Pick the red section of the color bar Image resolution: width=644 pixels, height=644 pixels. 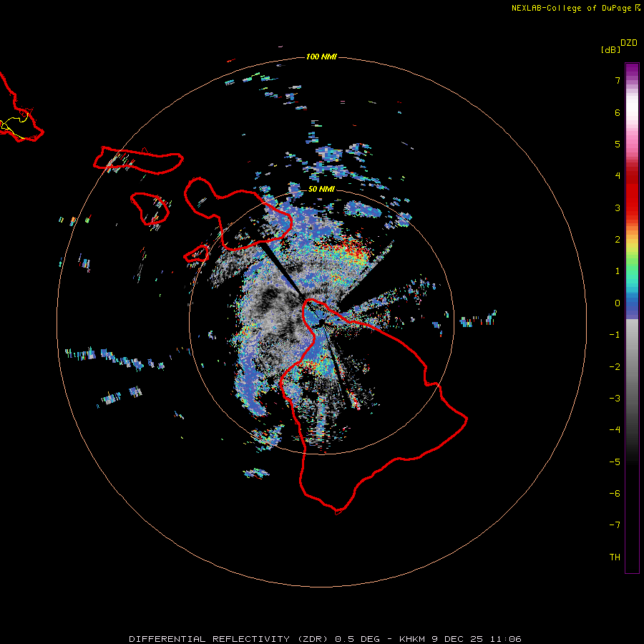[x=632, y=193]
